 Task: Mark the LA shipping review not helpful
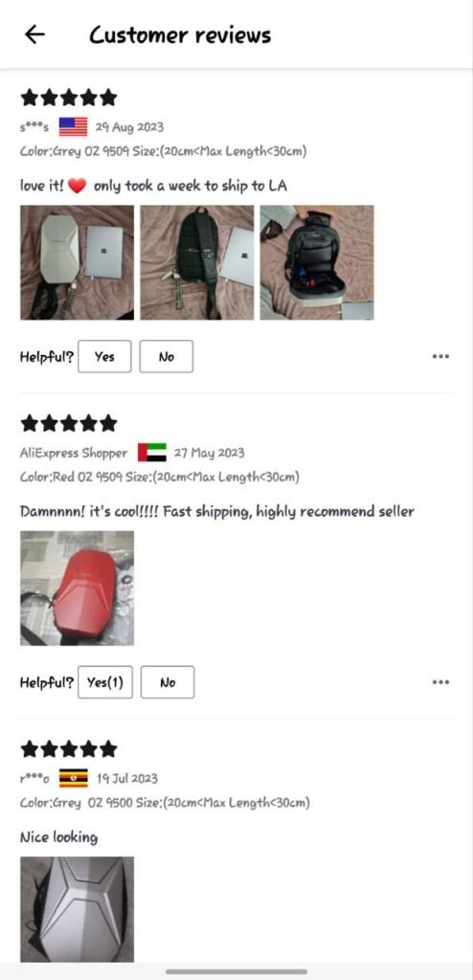[167, 356]
